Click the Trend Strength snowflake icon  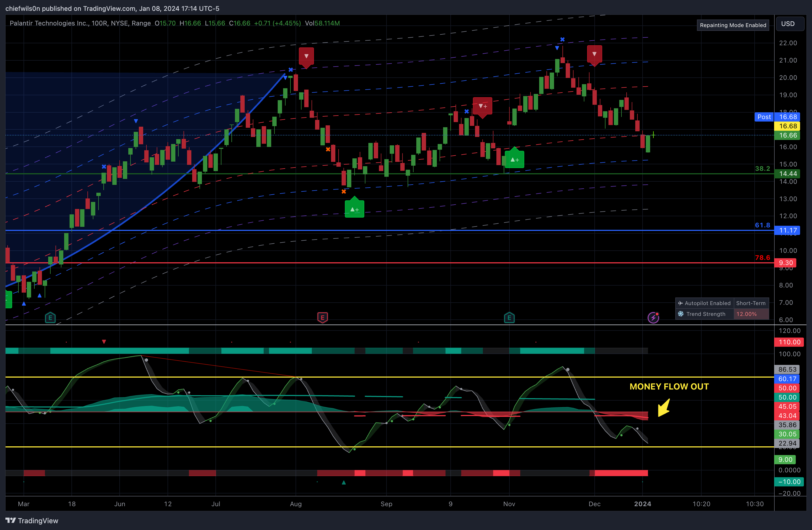tap(681, 314)
